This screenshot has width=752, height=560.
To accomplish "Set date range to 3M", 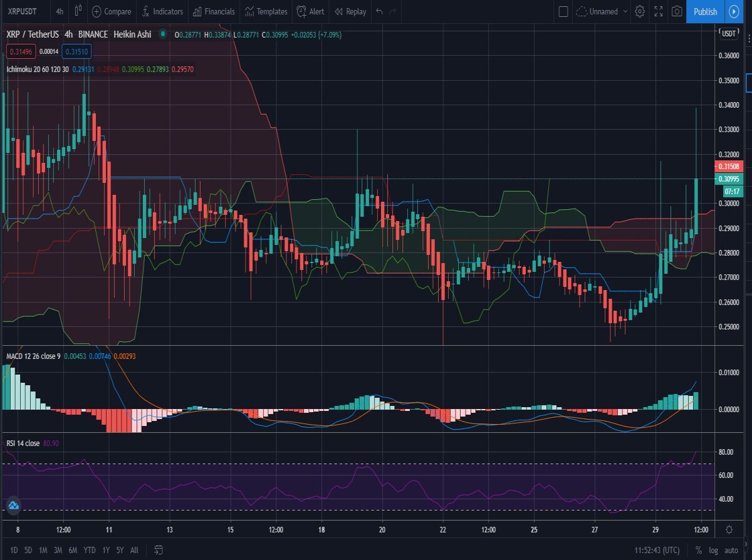I will pos(58,550).
